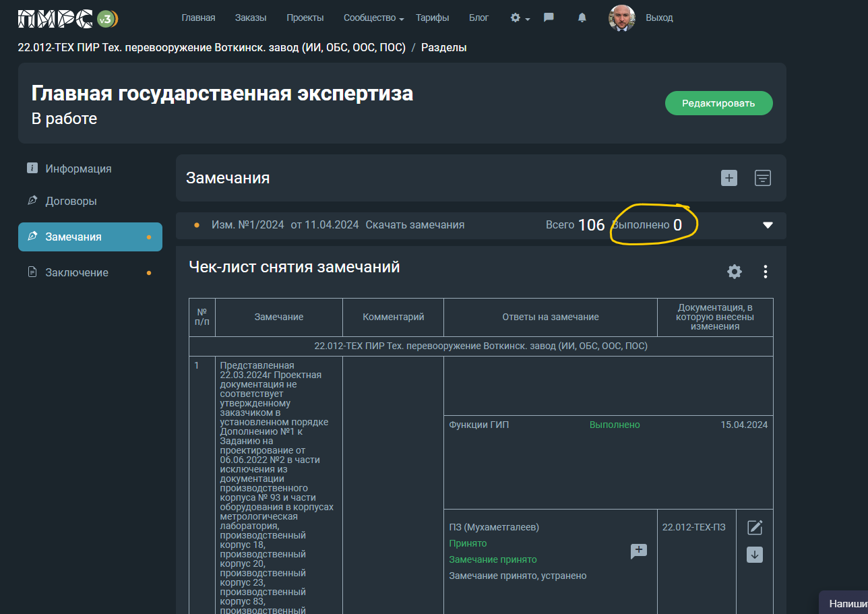The image size is (868, 614).
Task: Open the remarks filter icon
Action: (x=762, y=178)
